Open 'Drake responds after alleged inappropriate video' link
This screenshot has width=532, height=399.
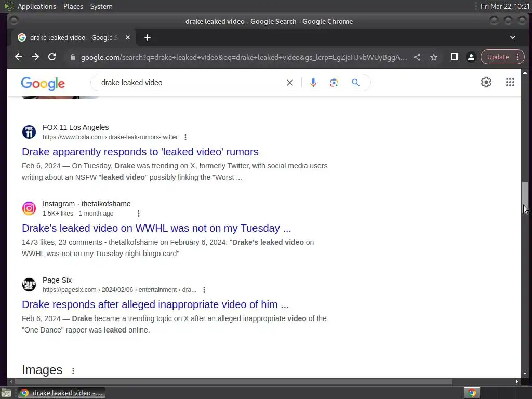pos(155,304)
